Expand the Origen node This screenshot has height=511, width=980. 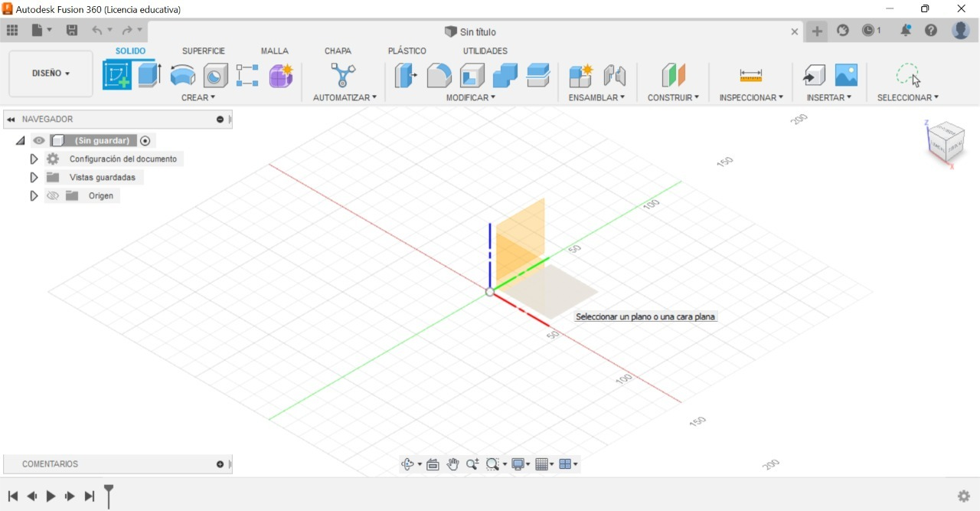pos(34,196)
